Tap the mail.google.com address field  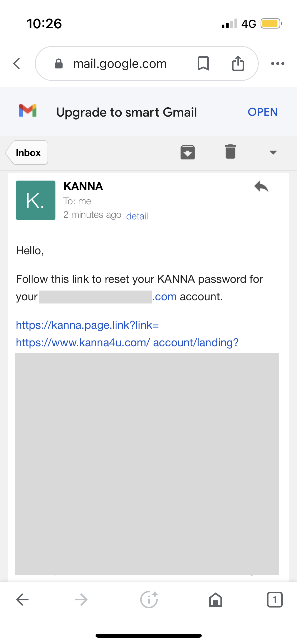tap(120, 64)
